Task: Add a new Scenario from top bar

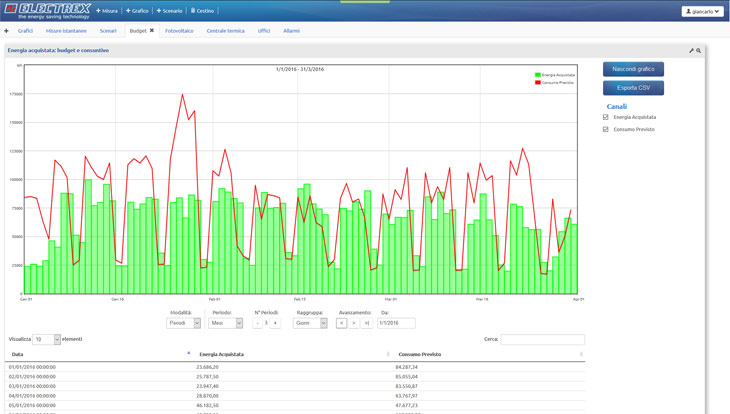Action: (169, 11)
